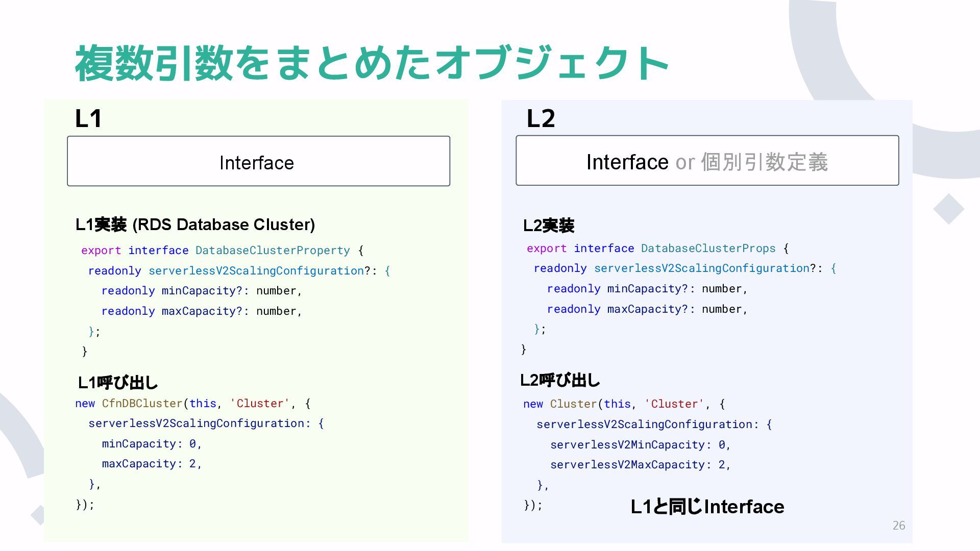This screenshot has height=551, width=980.
Task: Click the slide title 複数引数をまとめたオブジェクト
Action: point(372,63)
